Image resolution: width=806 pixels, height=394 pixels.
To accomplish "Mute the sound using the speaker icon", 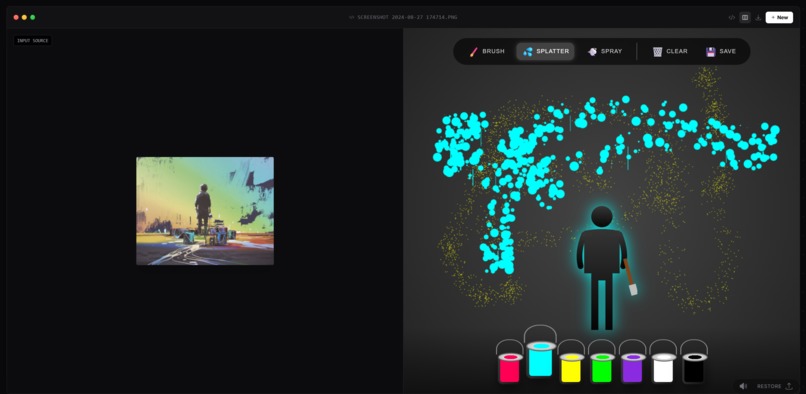I will [x=743, y=386].
